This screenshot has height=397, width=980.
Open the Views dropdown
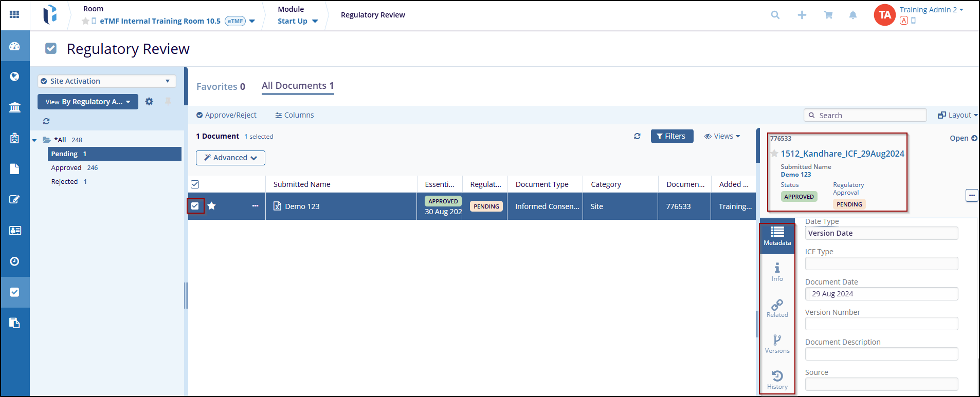point(722,136)
